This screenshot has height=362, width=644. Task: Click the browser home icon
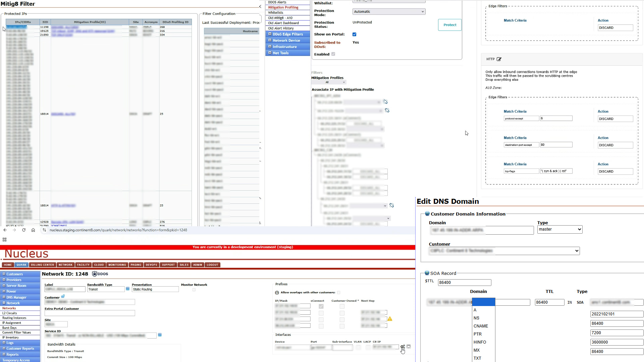(33, 230)
